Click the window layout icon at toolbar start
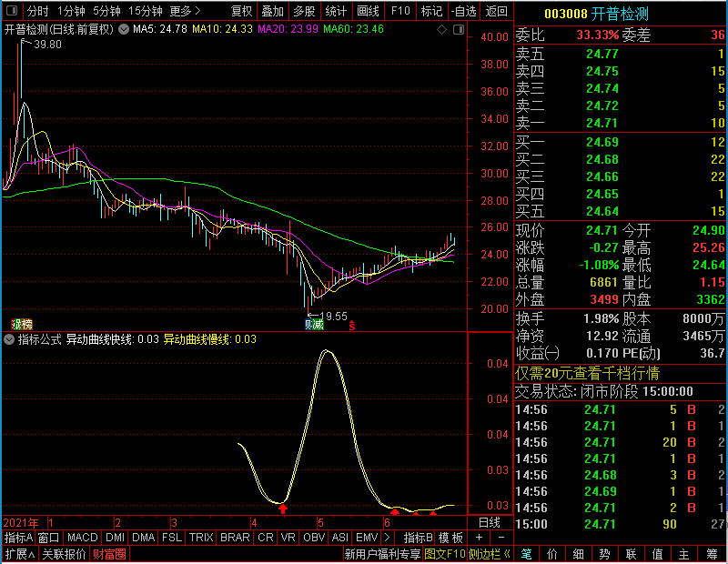 [x=12, y=10]
